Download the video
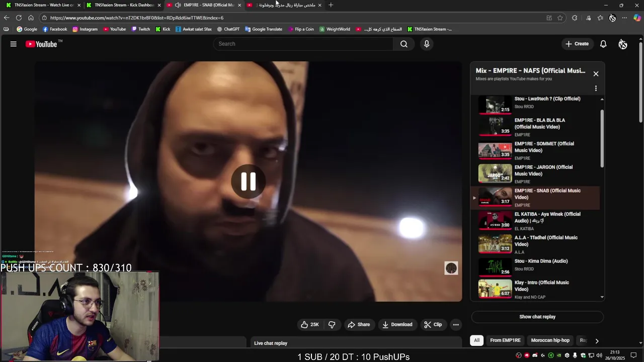 pos(397,325)
